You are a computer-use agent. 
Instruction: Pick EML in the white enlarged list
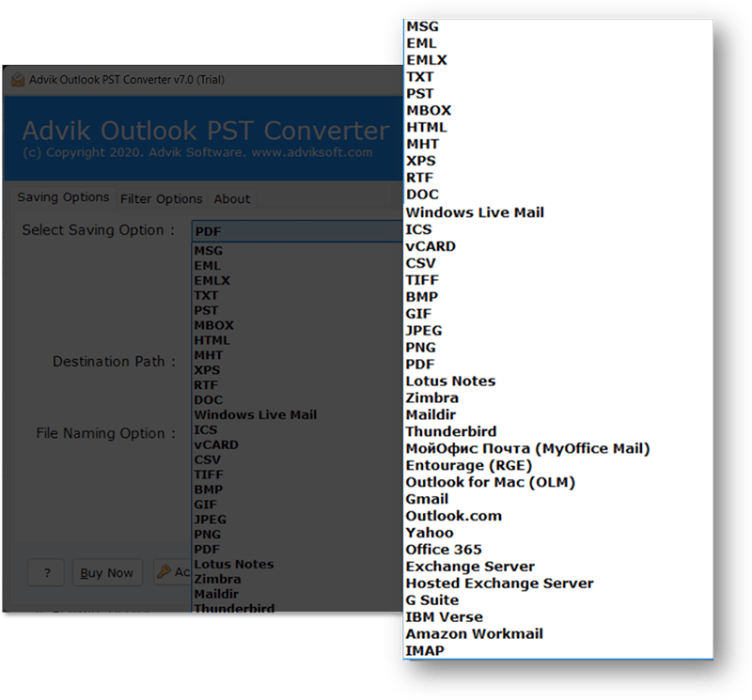[421, 43]
